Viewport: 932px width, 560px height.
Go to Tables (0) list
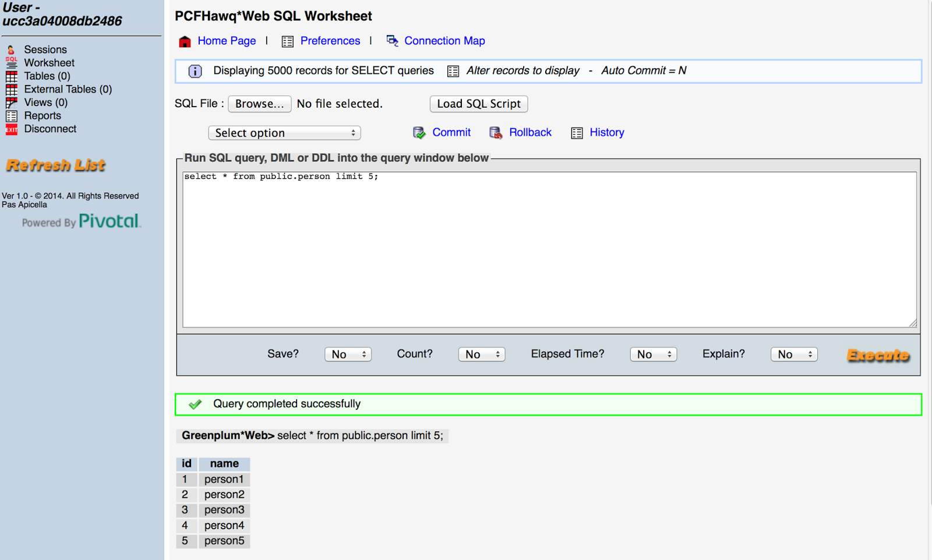[47, 76]
